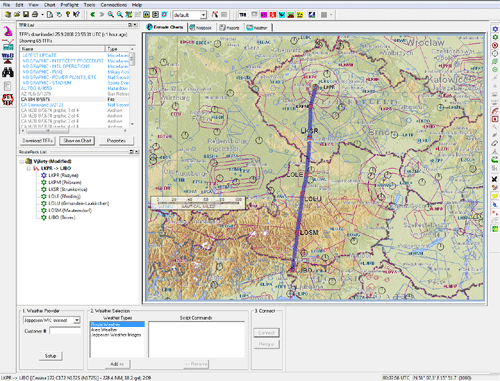The image size is (500, 381).
Task: Click the pink wizard hat RoutePack wizard icon
Action: point(8,31)
